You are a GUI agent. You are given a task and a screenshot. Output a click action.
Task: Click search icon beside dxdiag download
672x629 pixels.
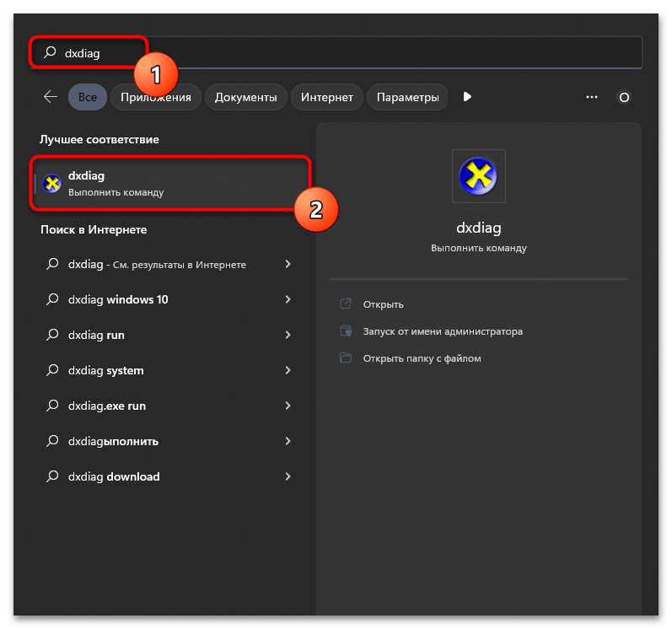click(52, 476)
